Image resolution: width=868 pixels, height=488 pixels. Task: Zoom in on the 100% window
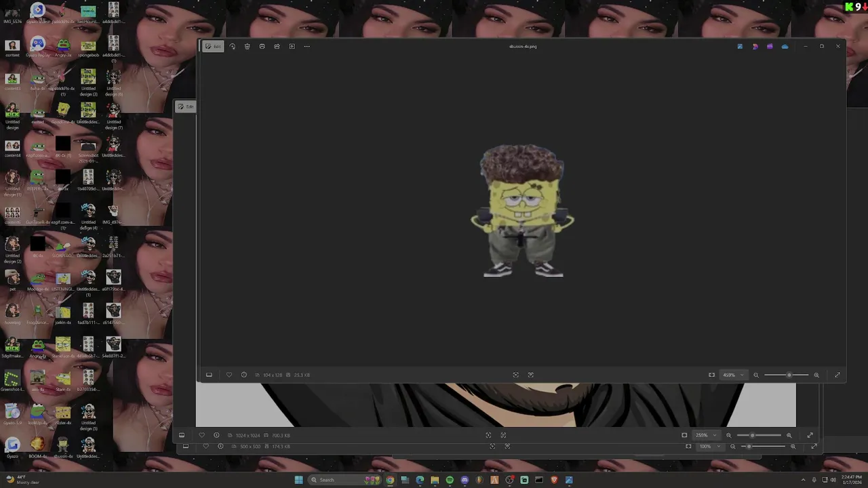point(793,446)
